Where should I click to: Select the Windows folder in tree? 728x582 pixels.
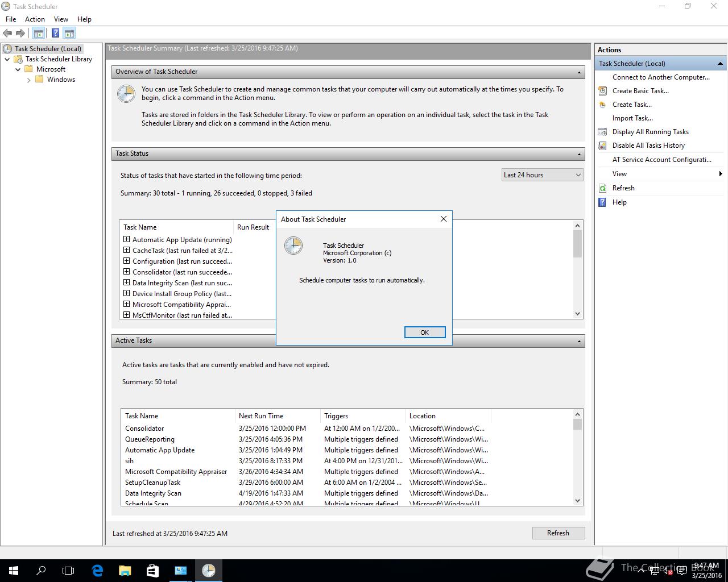pos(61,80)
